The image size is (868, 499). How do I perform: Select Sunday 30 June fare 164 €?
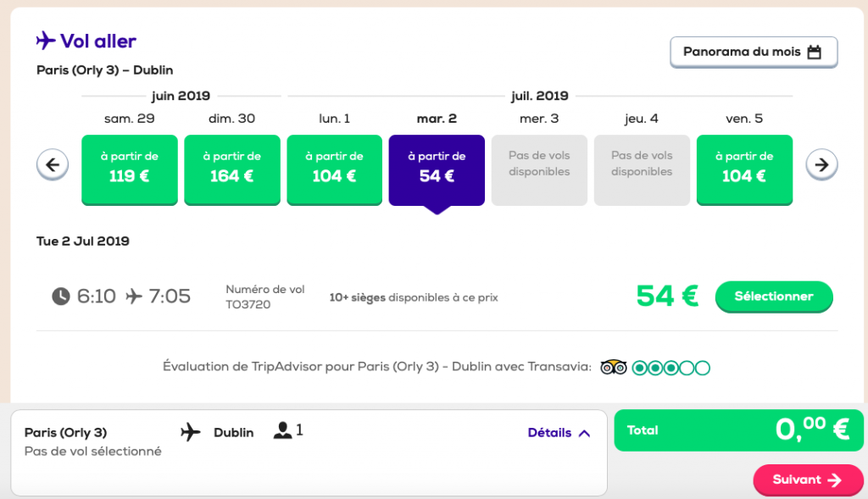click(232, 169)
